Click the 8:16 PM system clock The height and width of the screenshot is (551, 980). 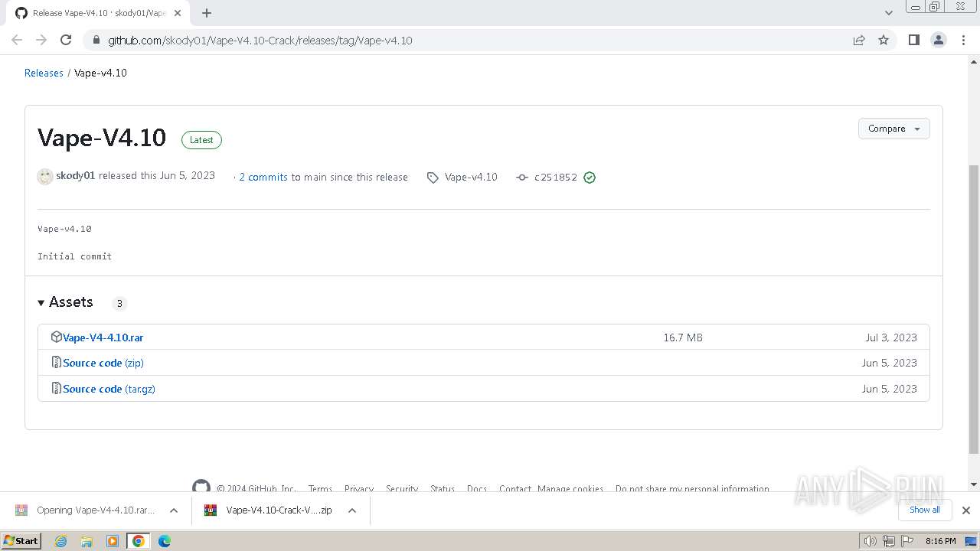pos(940,541)
